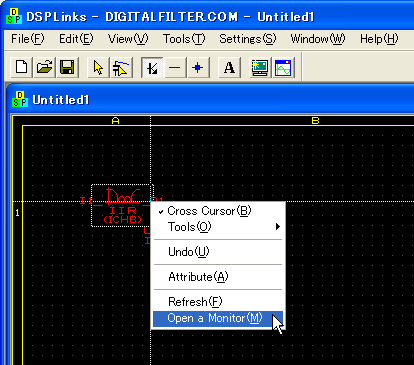Open the Settings(S) menu
This screenshot has width=414, height=365.
(x=248, y=39)
